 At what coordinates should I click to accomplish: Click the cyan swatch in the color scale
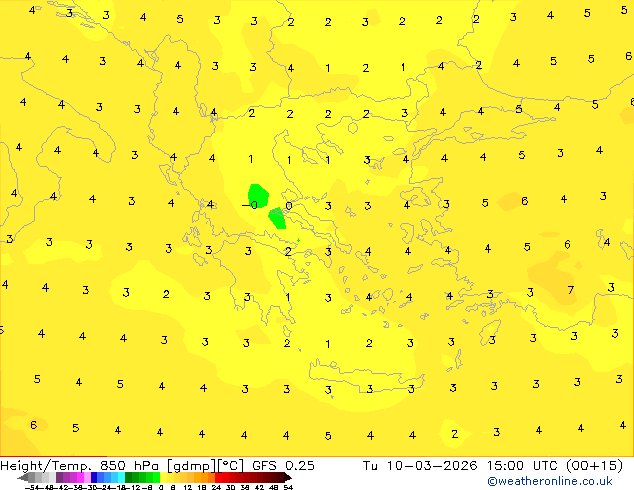[121, 477]
